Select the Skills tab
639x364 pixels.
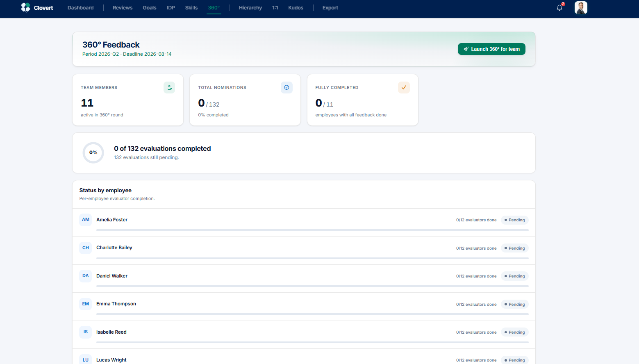191,8
